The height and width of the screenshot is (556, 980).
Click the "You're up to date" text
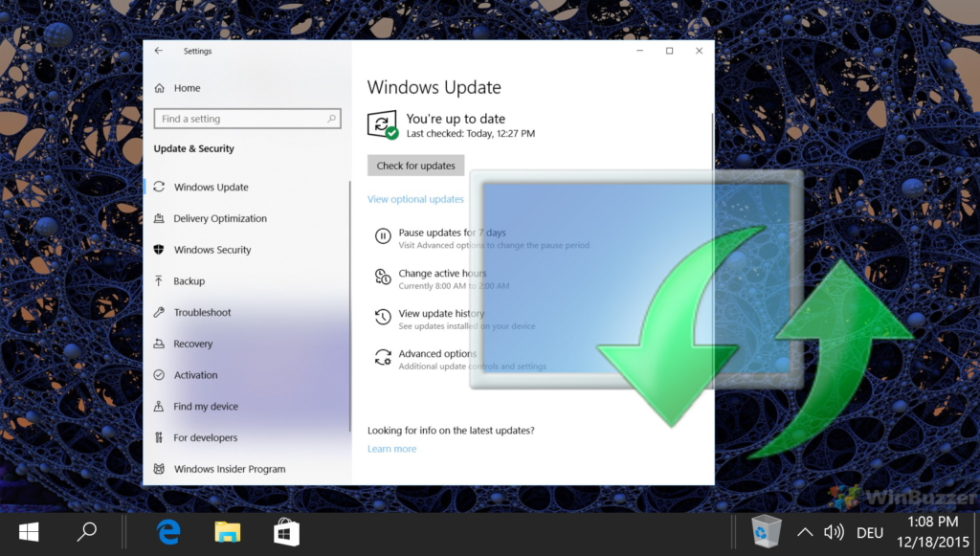(x=456, y=119)
